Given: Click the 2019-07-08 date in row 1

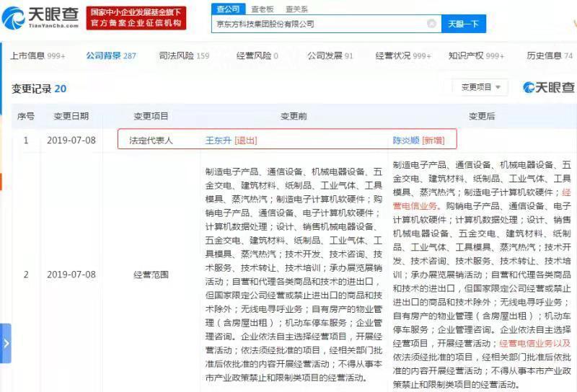Looking at the screenshot, I should (x=71, y=140).
